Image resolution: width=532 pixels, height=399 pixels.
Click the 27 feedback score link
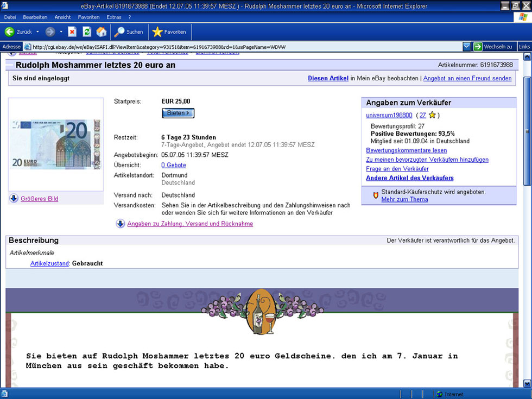[x=422, y=115]
